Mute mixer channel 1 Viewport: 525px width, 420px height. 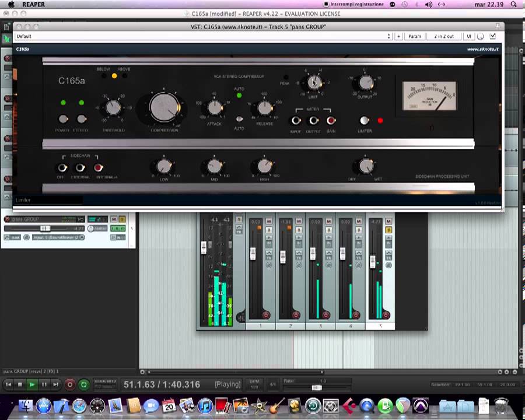click(x=268, y=222)
